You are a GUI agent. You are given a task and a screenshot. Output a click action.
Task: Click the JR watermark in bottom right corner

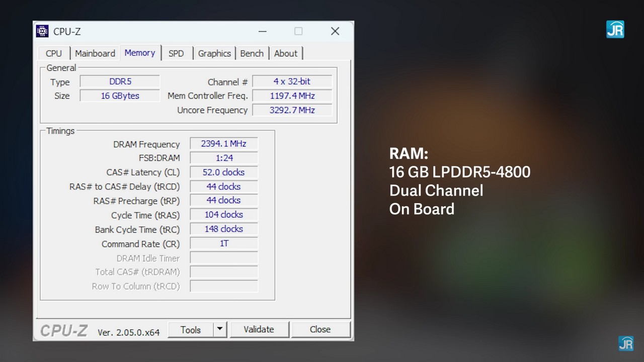coord(626,343)
